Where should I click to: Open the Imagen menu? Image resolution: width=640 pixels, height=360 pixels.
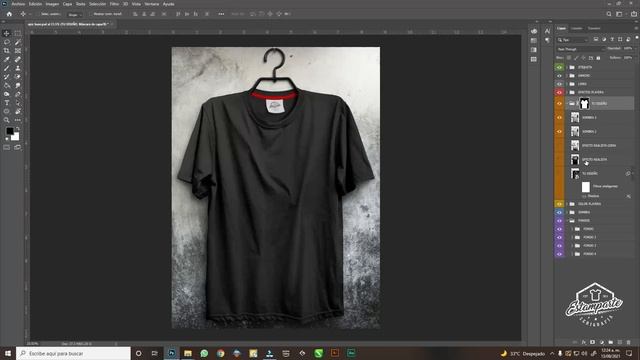(x=52, y=4)
